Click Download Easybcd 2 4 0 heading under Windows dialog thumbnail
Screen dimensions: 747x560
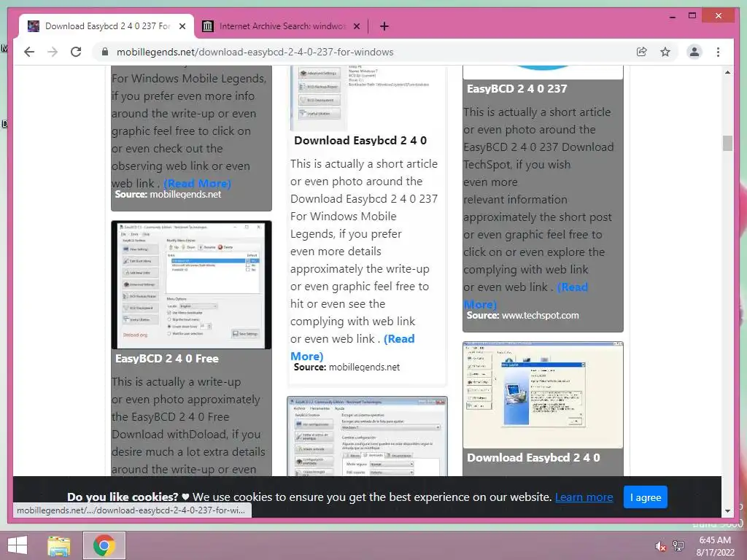point(533,458)
